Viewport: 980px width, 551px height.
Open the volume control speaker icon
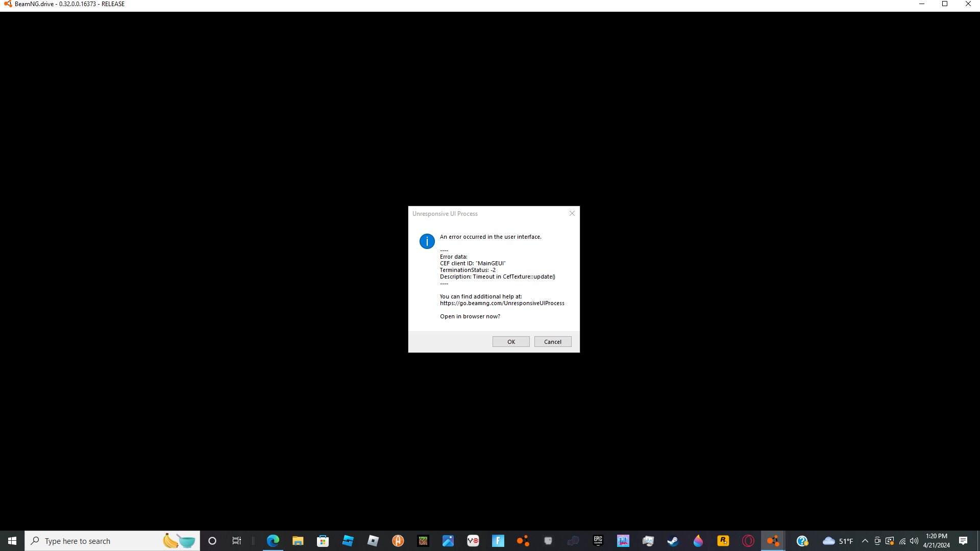click(914, 541)
